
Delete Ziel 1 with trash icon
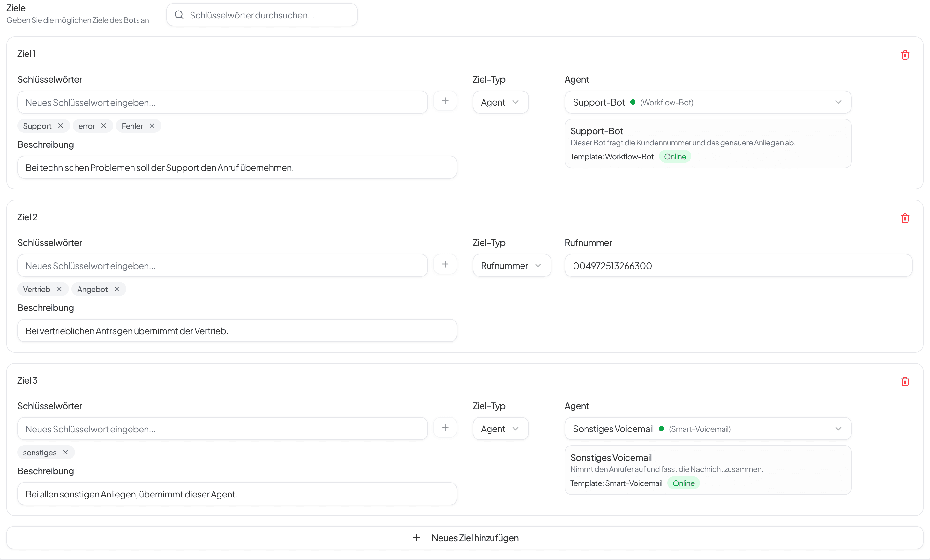[905, 55]
